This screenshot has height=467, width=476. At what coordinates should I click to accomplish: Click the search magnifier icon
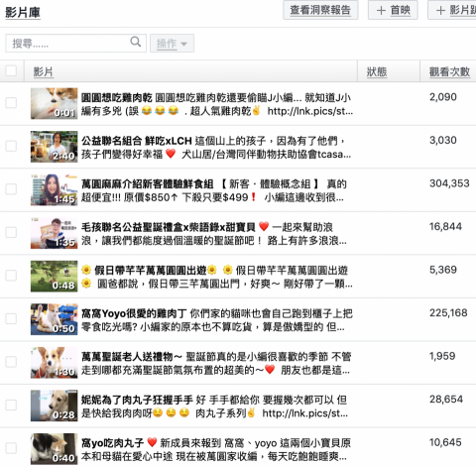click(x=136, y=42)
